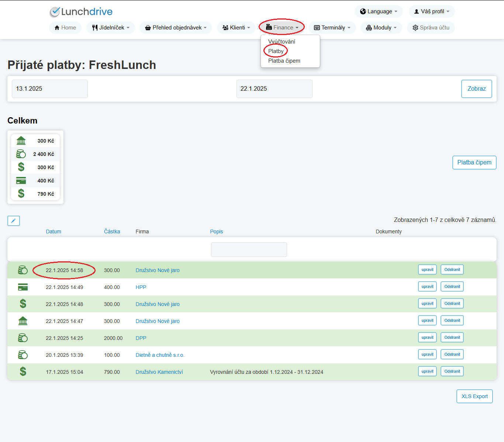Click Odstranit for the 22.1.2025 14:58 payment
504x442 pixels.
(x=452, y=269)
